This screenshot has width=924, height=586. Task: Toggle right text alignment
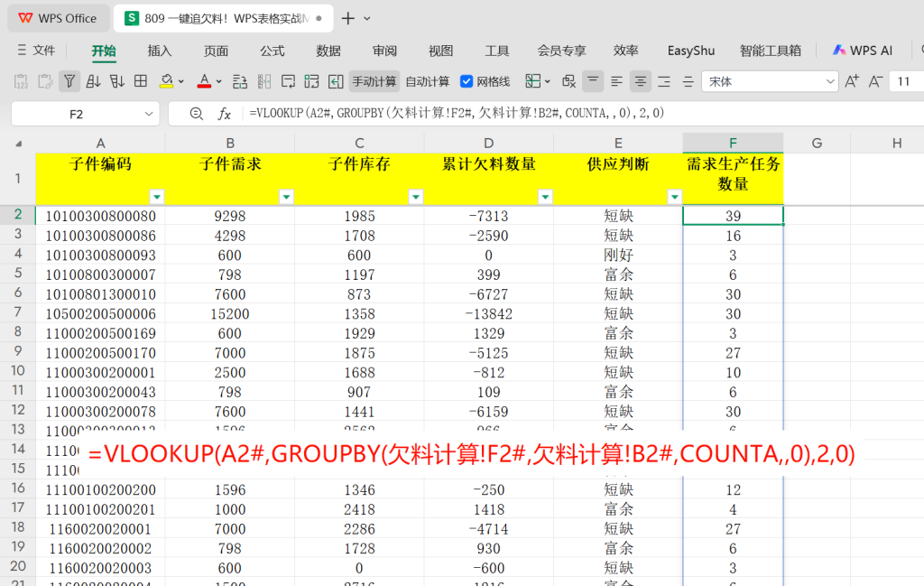tap(664, 81)
